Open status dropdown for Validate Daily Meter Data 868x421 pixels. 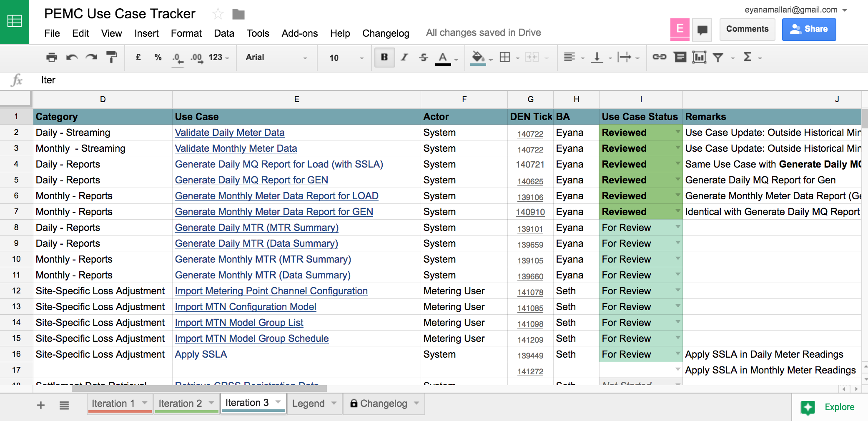(x=678, y=132)
